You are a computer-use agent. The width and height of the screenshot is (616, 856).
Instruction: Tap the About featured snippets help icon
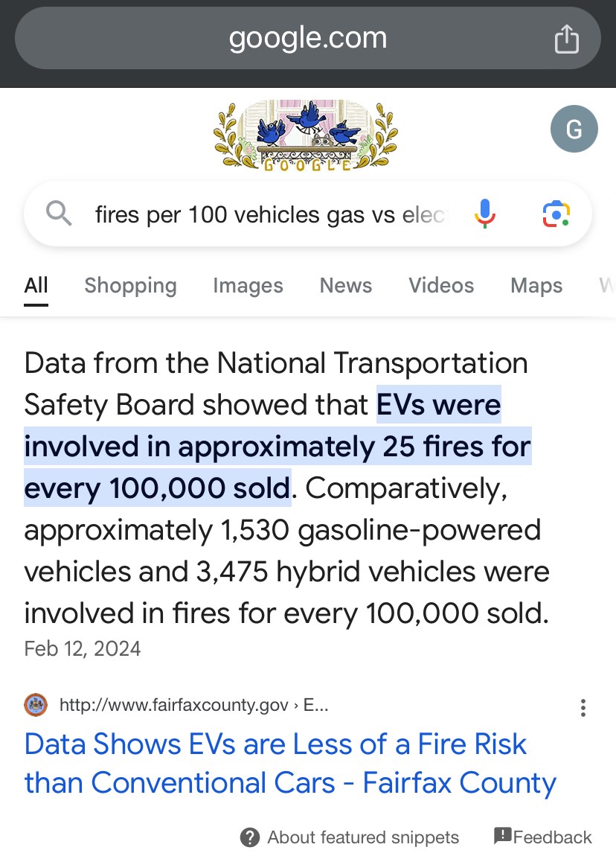250,837
